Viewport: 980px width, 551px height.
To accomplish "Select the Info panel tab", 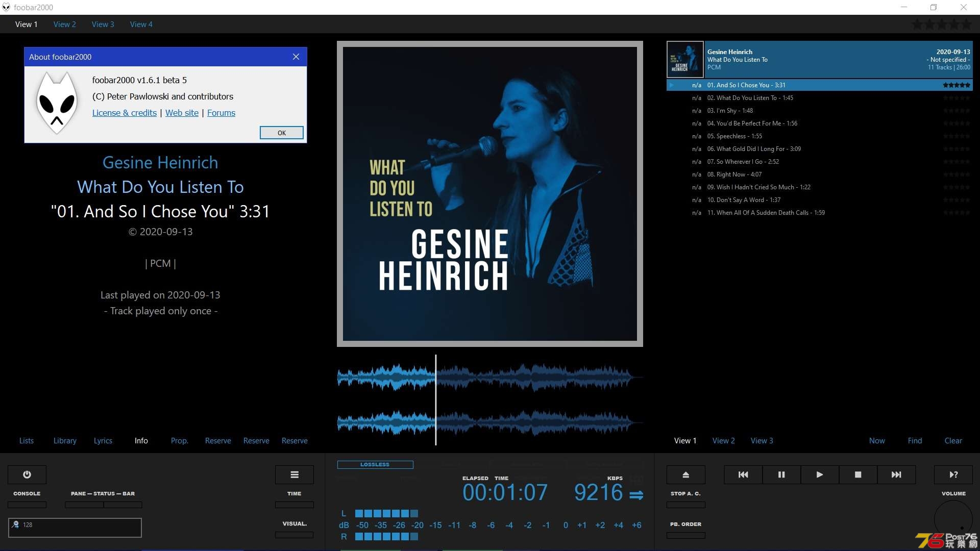I will pyautogui.click(x=141, y=440).
